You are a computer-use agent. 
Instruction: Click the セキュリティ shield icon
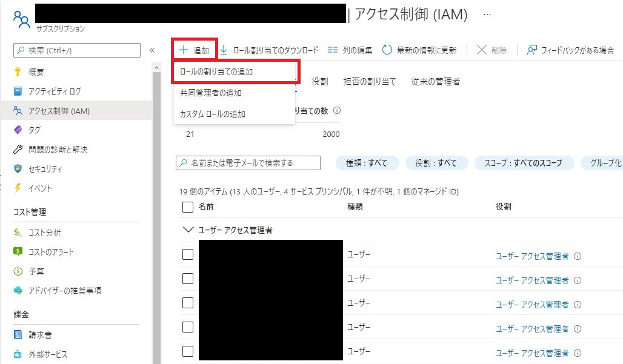tap(18, 169)
